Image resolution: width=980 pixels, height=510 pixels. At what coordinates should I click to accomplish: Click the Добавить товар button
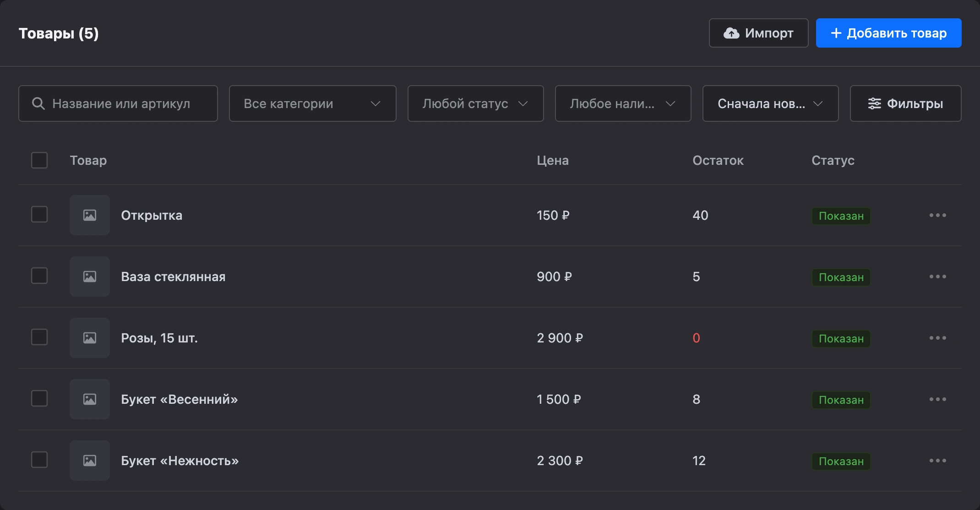(888, 33)
